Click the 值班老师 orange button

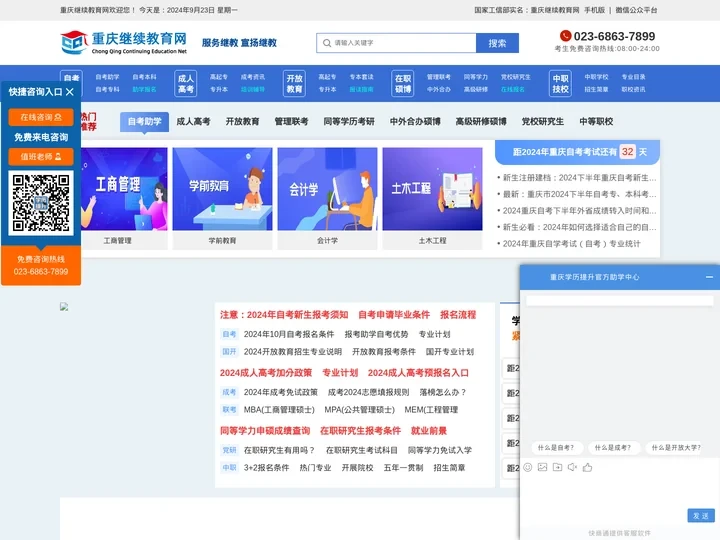(41, 157)
